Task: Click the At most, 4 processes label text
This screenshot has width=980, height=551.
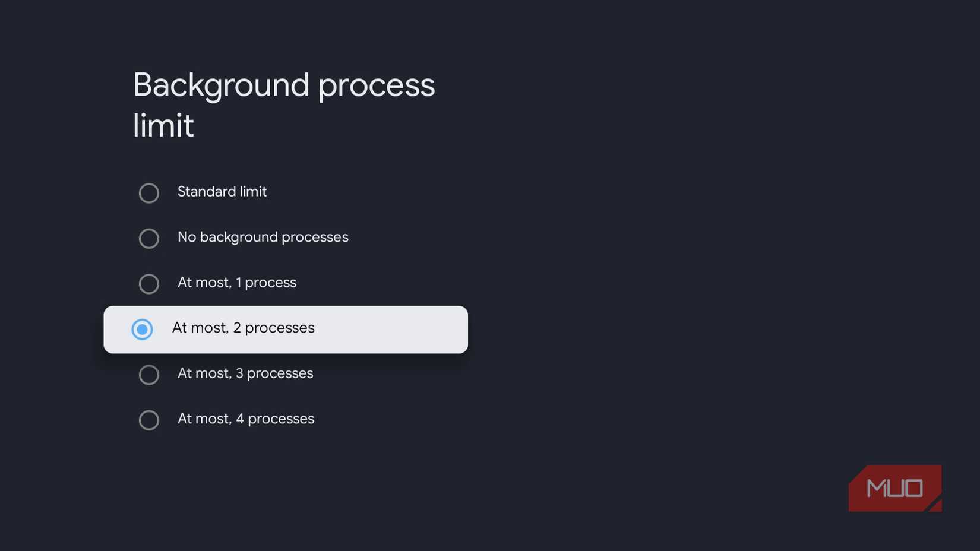Action: [245, 418]
